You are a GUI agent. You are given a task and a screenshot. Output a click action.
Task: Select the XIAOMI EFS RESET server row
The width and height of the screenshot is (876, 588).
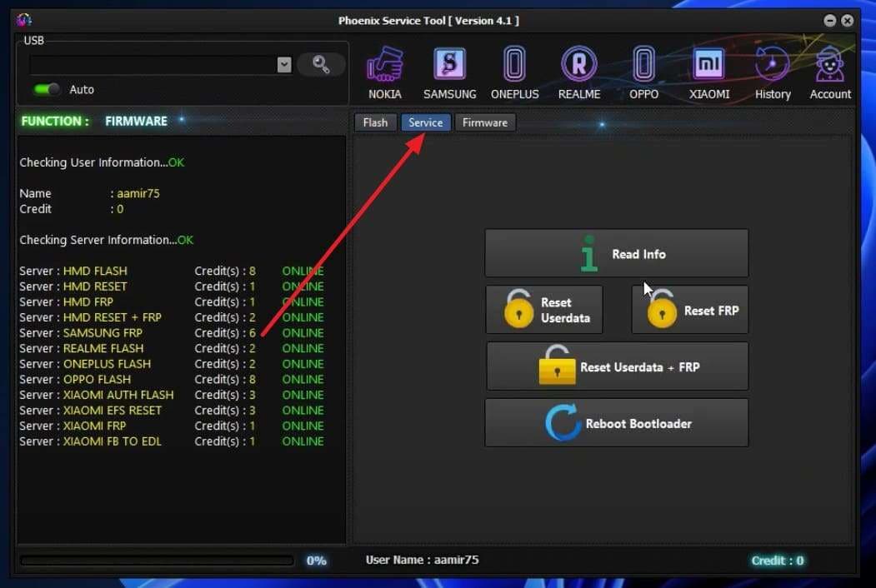pyautogui.click(x=172, y=411)
